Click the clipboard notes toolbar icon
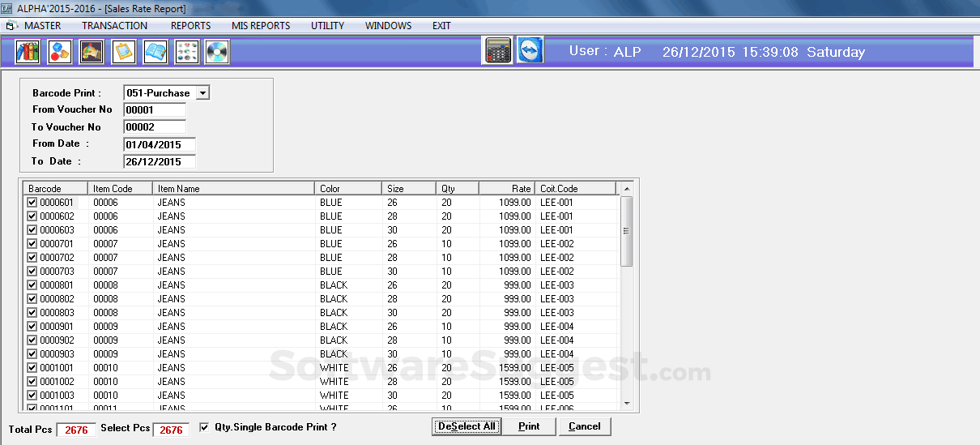 pos(123,52)
